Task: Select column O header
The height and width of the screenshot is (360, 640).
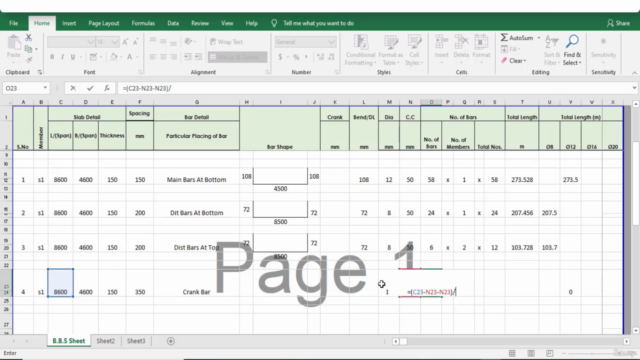Action: (431, 102)
